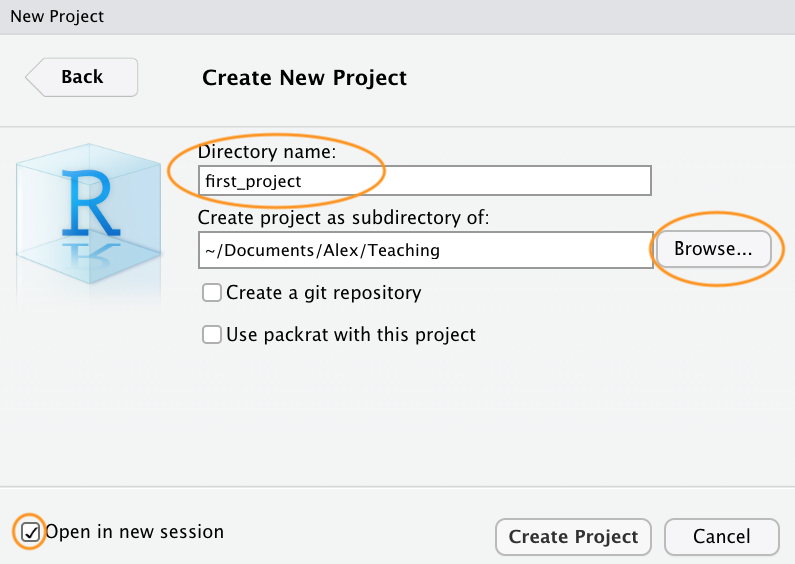Image resolution: width=795 pixels, height=564 pixels.
Task: Tick the Use packrat with this project box
Action: click(x=212, y=335)
